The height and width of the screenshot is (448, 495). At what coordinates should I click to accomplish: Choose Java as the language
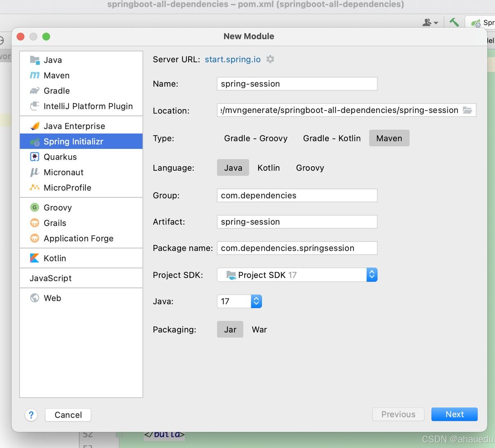click(x=233, y=167)
